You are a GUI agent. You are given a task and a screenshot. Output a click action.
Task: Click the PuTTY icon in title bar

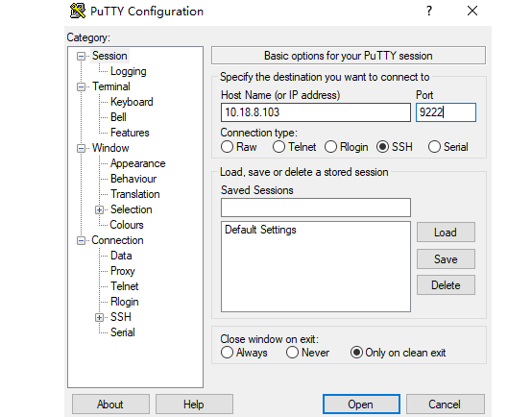click(78, 11)
